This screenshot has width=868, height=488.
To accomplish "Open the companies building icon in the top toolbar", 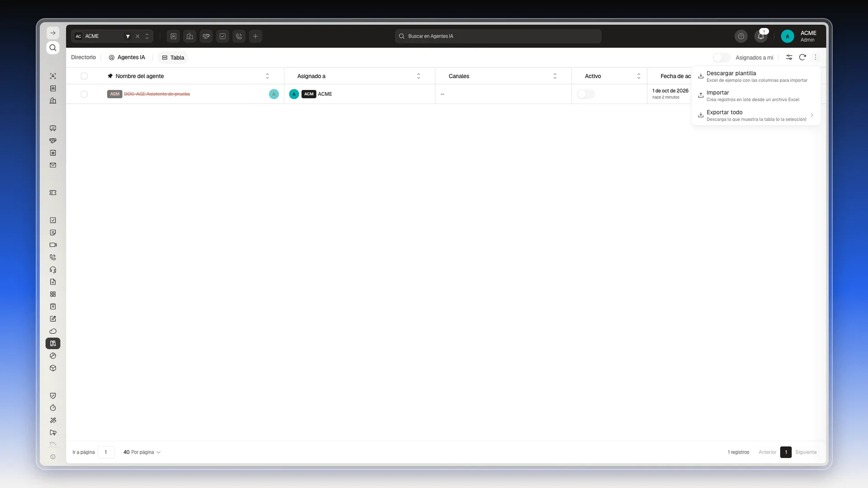I will coord(190,36).
